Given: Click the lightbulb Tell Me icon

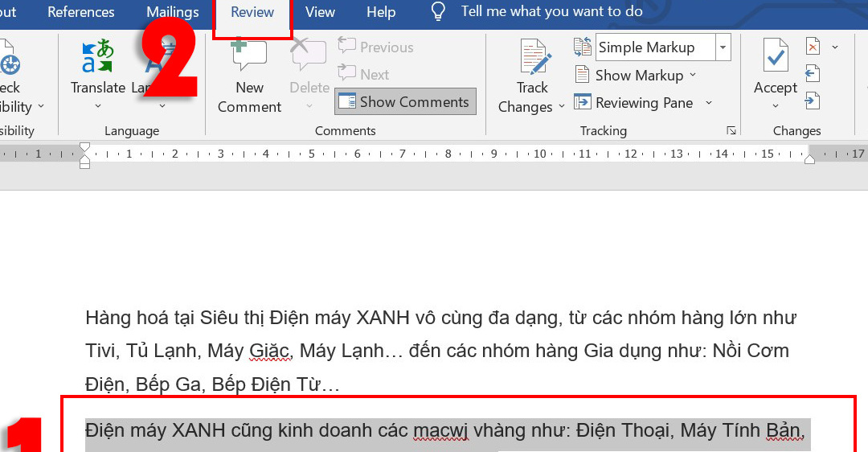Looking at the screenshot, I should (438, 11).
